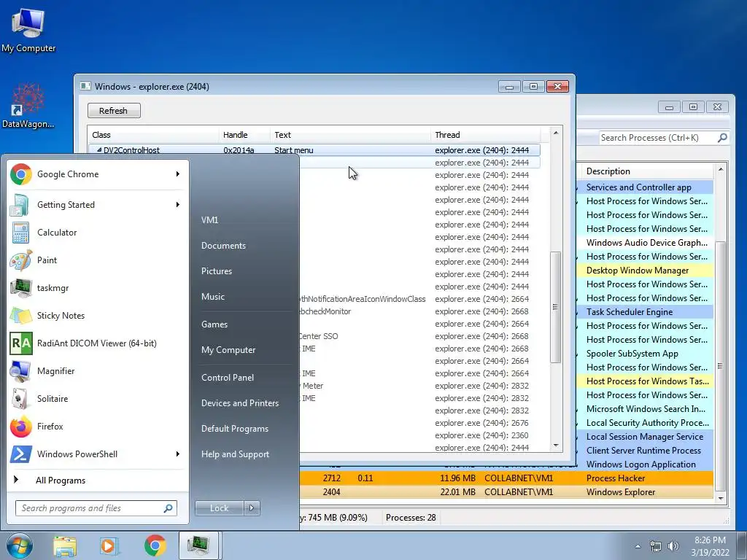
Task: Sort by Class column header
Action: [x=153, y=135]
